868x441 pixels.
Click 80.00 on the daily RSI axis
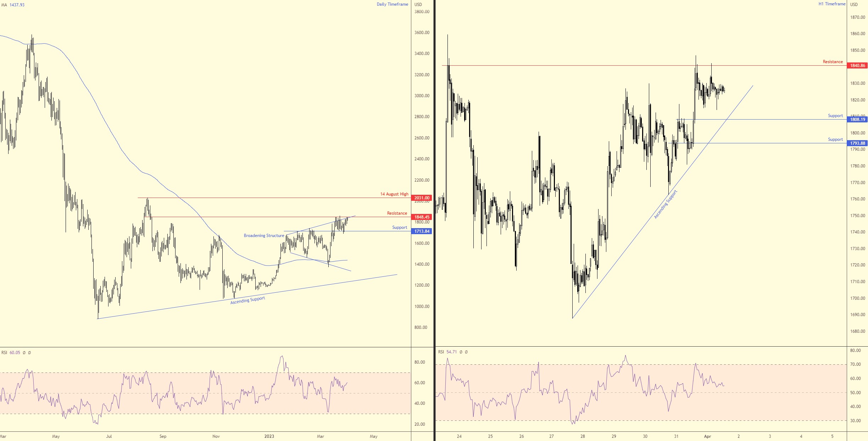(419, 362)
